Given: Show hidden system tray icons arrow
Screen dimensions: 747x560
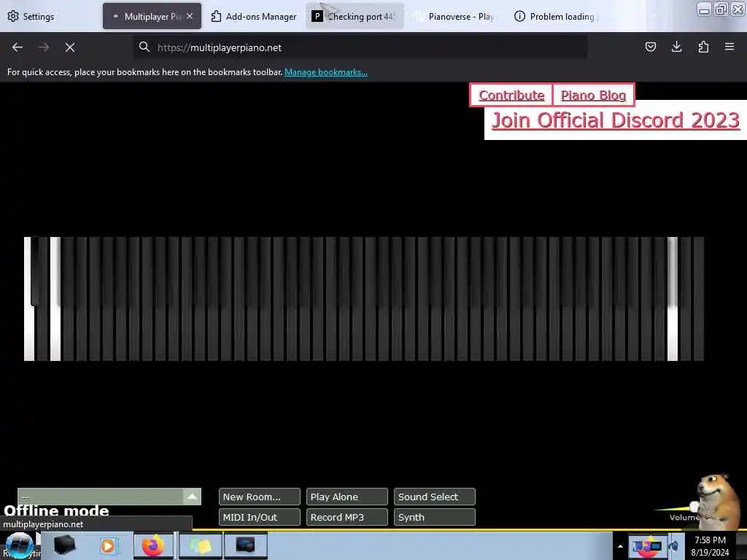Looking at the screenshot, I should point(620,545).
